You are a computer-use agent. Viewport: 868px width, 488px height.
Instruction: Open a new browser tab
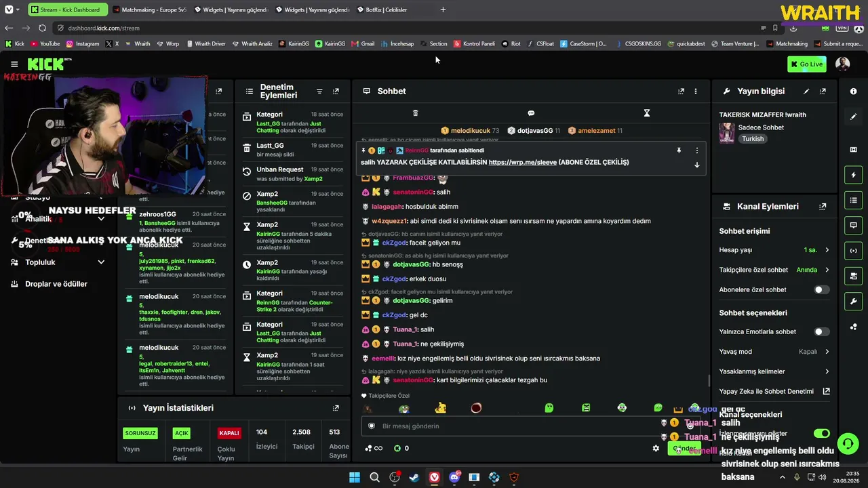pos(443,9)
